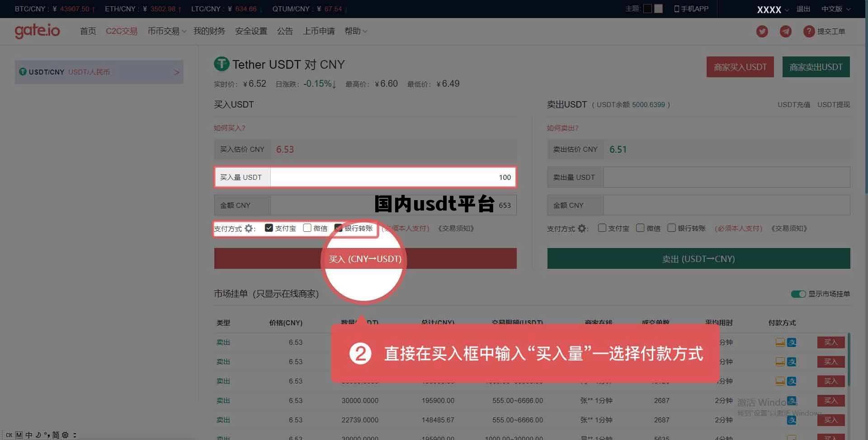Image resolution: width=868 pixels, height=440 pixels.
Task: Click the red question-mark help icon
Action: click(x=809, y=31)
